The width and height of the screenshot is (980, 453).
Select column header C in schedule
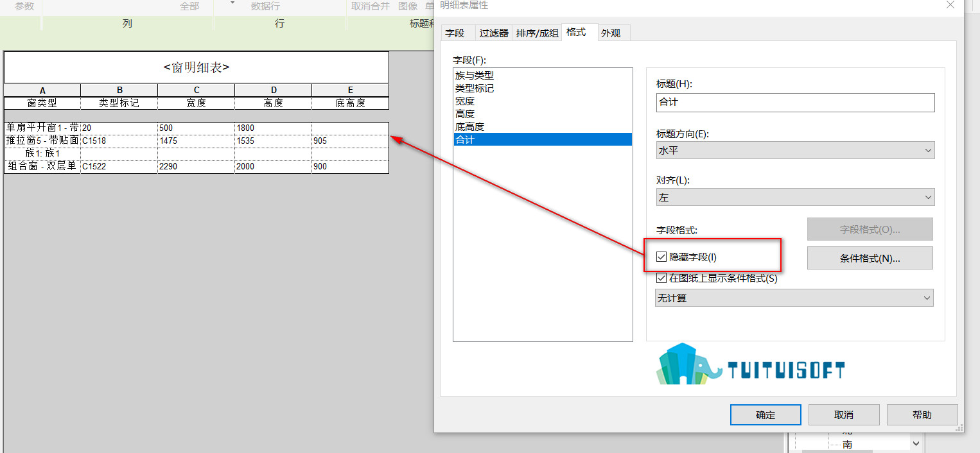197,90
